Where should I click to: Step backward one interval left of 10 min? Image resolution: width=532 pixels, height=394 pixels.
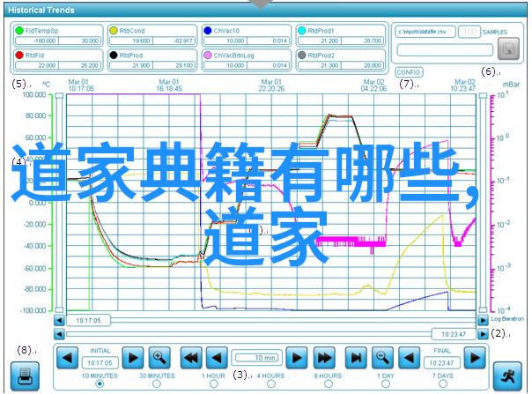tap(216, 357)
